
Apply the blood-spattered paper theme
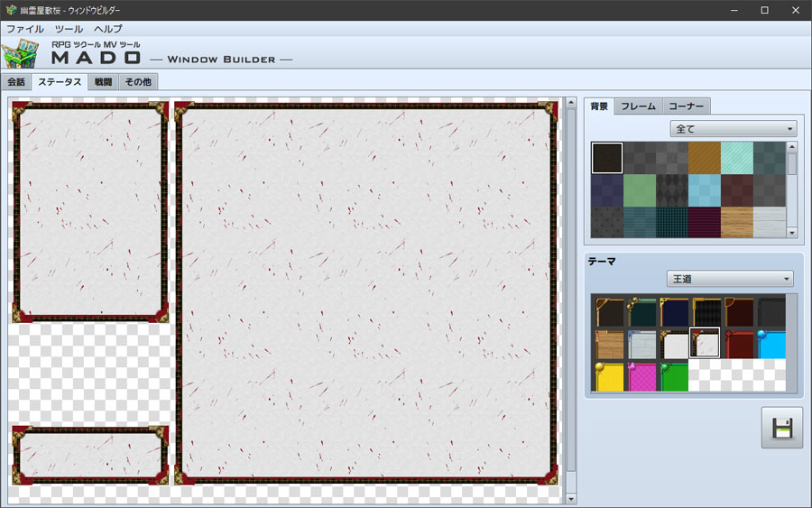pos(705,343)
